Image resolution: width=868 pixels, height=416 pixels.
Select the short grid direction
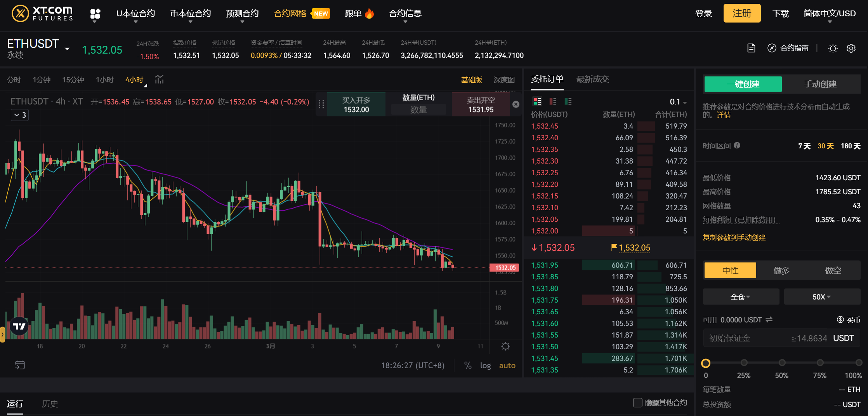tap(833, 270)
